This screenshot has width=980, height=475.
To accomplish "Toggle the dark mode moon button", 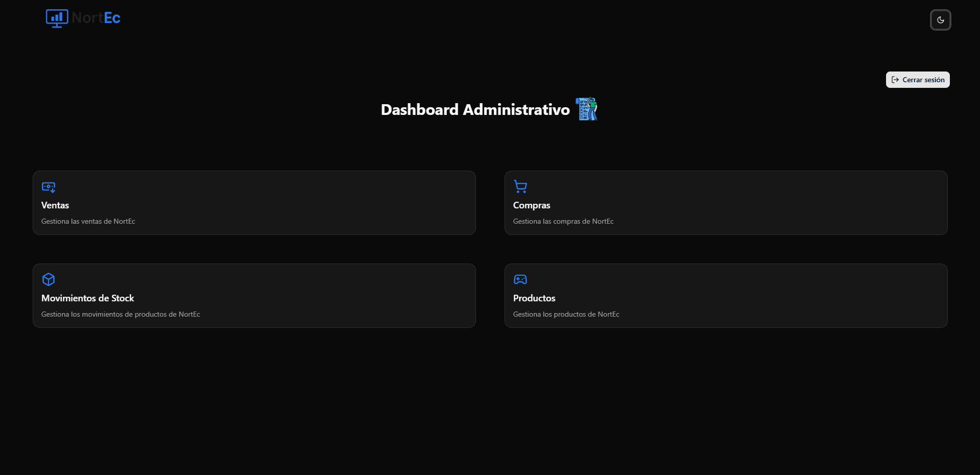I will (940, 20).
